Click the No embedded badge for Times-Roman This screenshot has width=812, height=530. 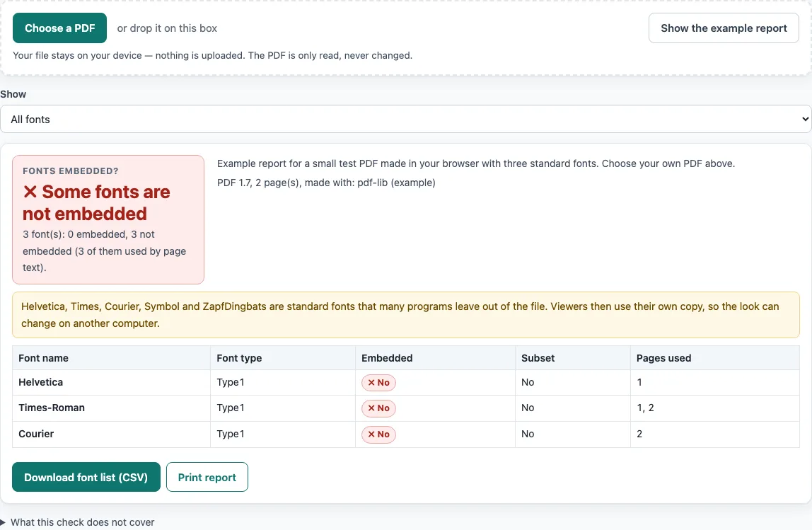(x=378, y=408)
